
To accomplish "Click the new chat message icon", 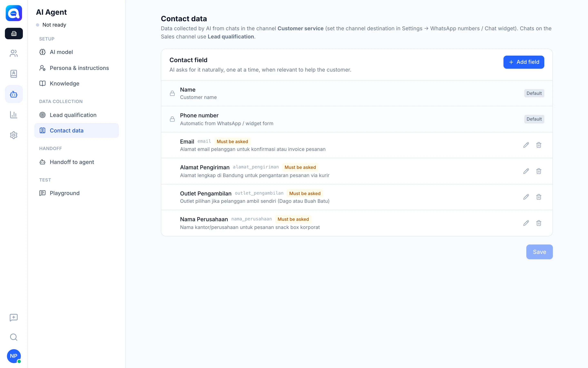I will pyautogui.click(x=14, y=318).
